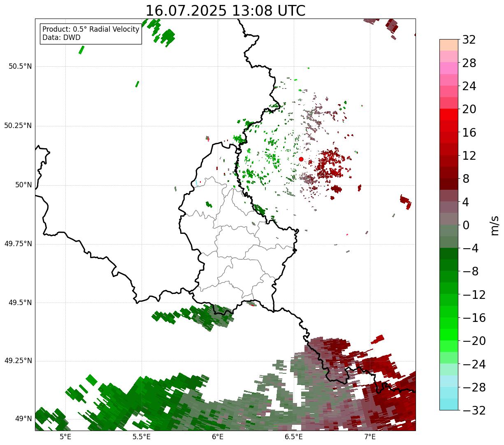This screenshot has height=445, width=504.
Task: Click the longitude label '5.5°E'
Action: pyautogui.click(x=142, y=437)
